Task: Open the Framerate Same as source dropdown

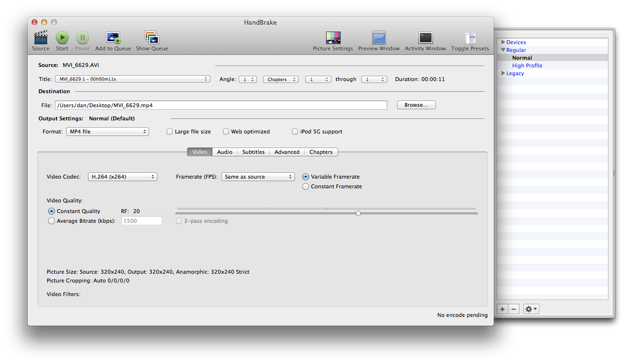Action: [x=258, y=177]
